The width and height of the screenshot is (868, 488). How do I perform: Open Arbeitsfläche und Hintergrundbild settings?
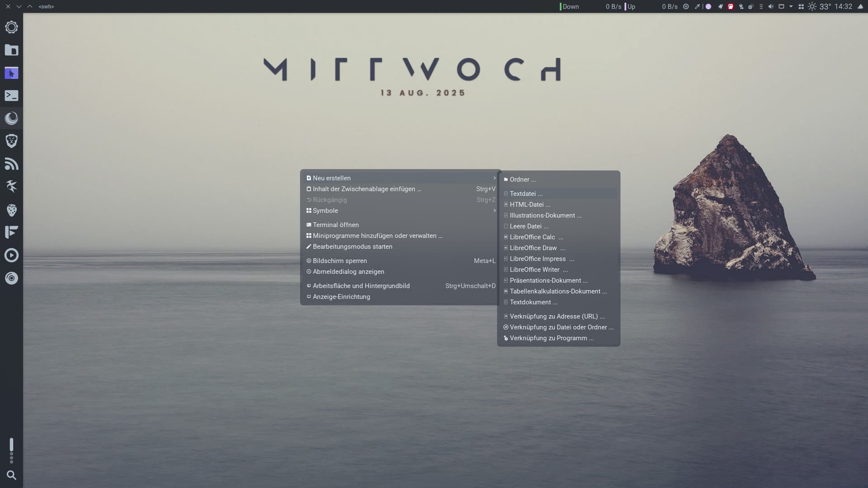click(361, 286)
